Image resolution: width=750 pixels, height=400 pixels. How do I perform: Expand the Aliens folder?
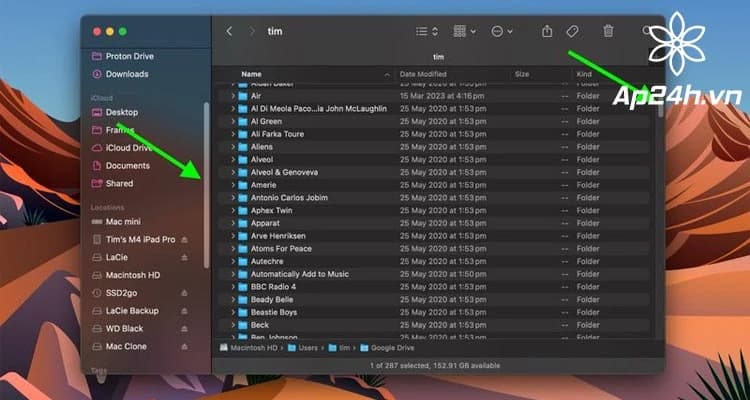coord(233,147)
